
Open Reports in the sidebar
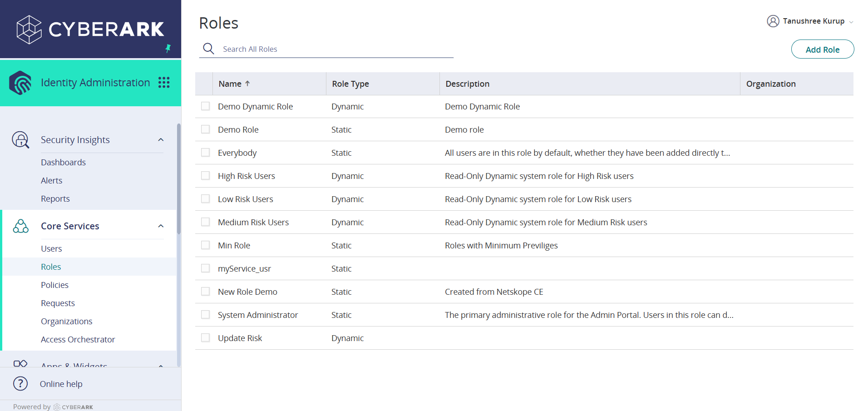click(55, 198)
